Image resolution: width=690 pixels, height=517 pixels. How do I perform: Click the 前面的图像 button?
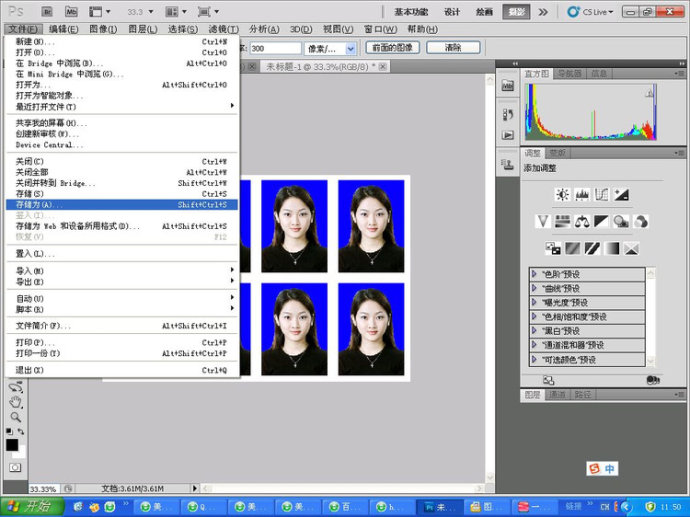point(391,48)
